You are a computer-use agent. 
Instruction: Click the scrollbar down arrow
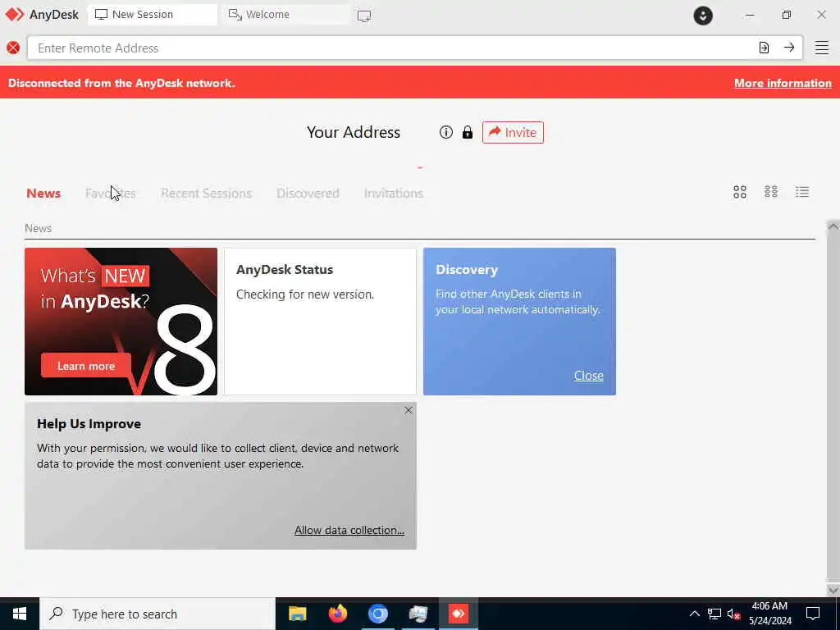[x=833, y=590]
